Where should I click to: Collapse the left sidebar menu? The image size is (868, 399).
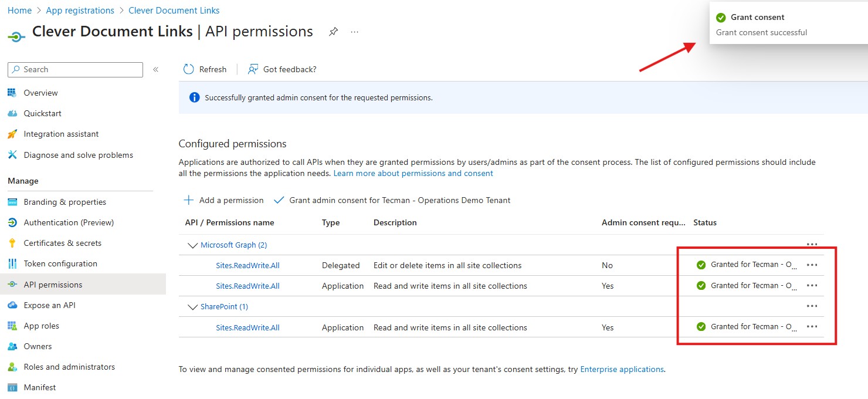pyautogui.click(x=155, y=69)
